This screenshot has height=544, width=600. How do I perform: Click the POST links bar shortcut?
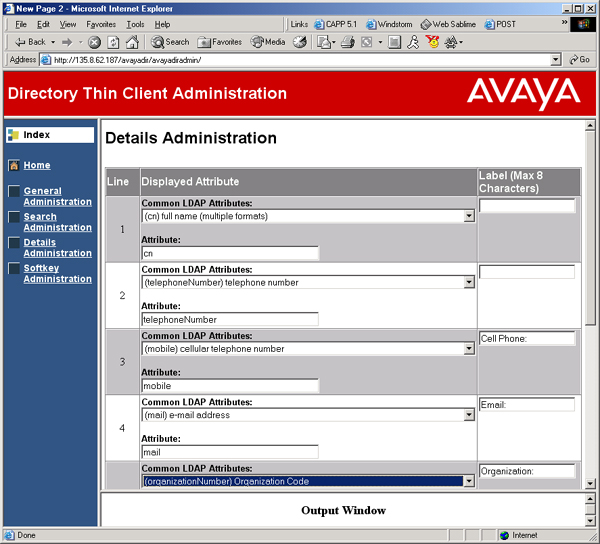500,24
